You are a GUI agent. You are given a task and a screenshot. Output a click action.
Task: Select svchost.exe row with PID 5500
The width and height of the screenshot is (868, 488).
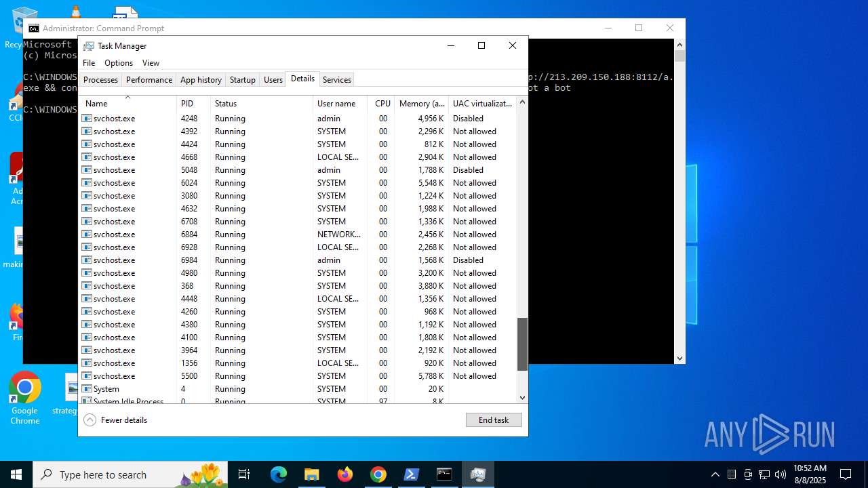tap(298, 376)
